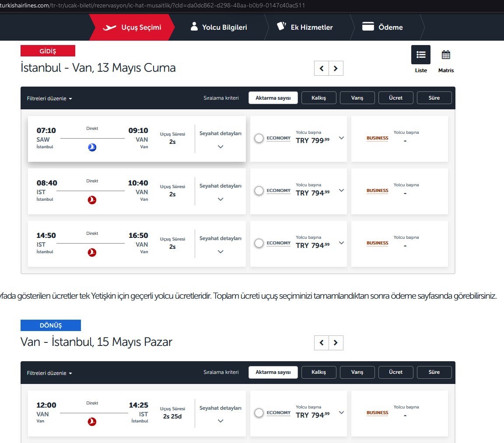The height and width of the screenshot is (443, 504).
Task: Select Economy fare for the 14:50 flight
Action: tap(259, 243)
